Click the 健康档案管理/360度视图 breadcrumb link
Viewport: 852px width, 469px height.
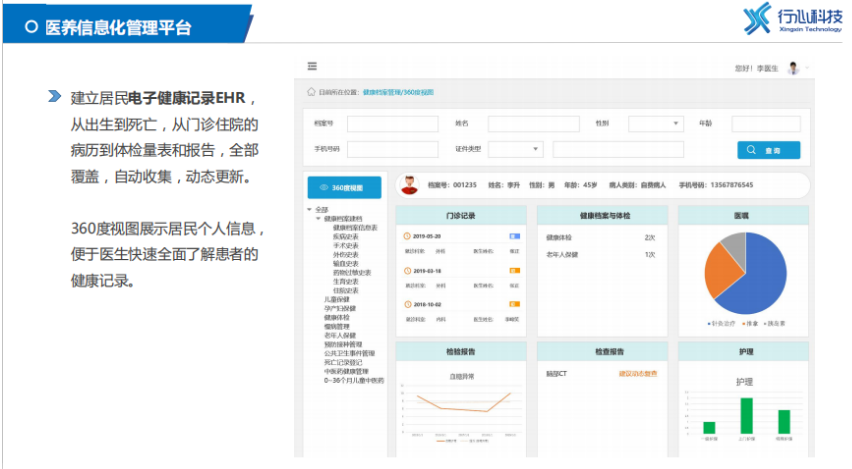pyautogui.click(x=398, y=91)
